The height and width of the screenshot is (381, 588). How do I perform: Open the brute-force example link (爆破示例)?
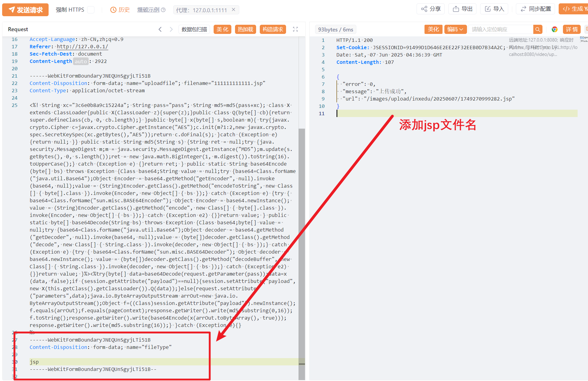148,10
